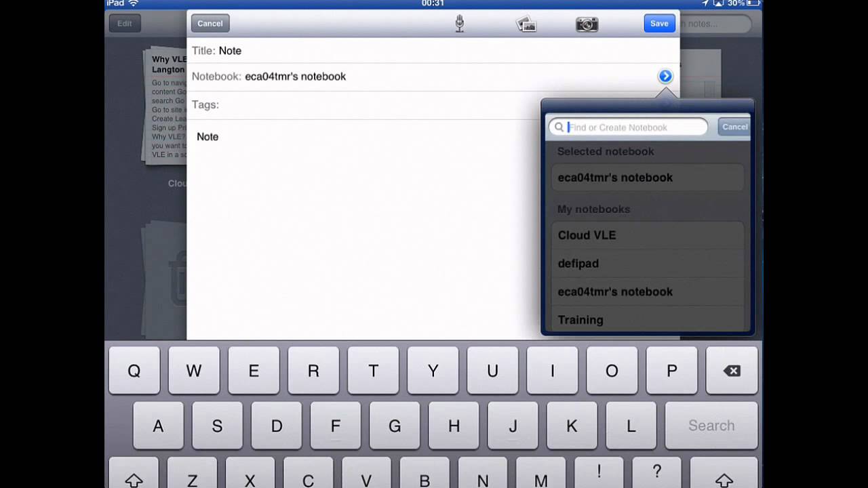The image size is (868, 488).
Task: Tap the location arrow status icon
Action: pos(707,3)
